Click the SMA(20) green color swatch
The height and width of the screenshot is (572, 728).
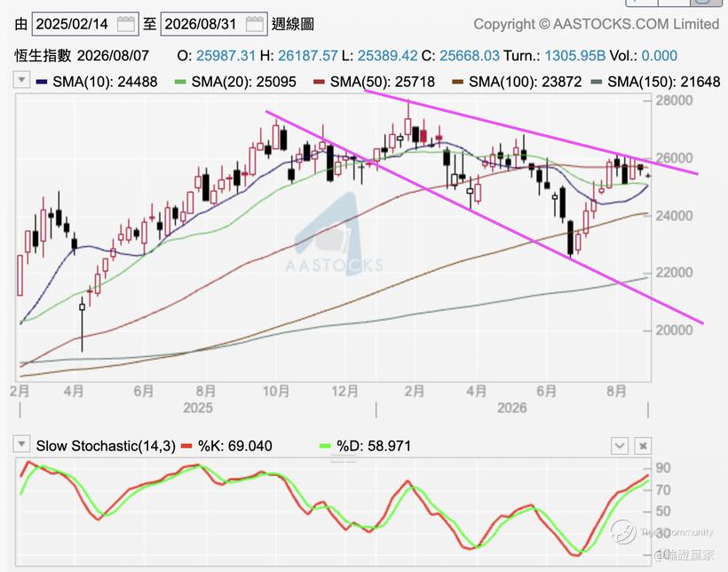[x=180, y=82]
